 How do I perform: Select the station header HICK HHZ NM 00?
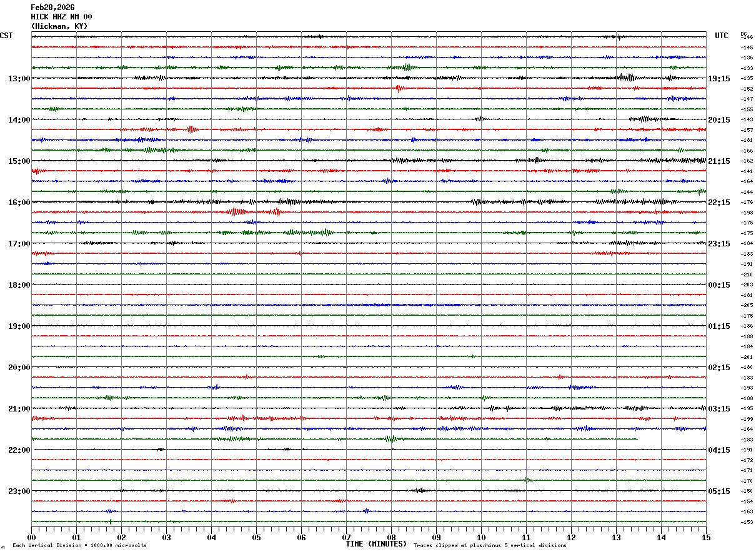point(61,17)
